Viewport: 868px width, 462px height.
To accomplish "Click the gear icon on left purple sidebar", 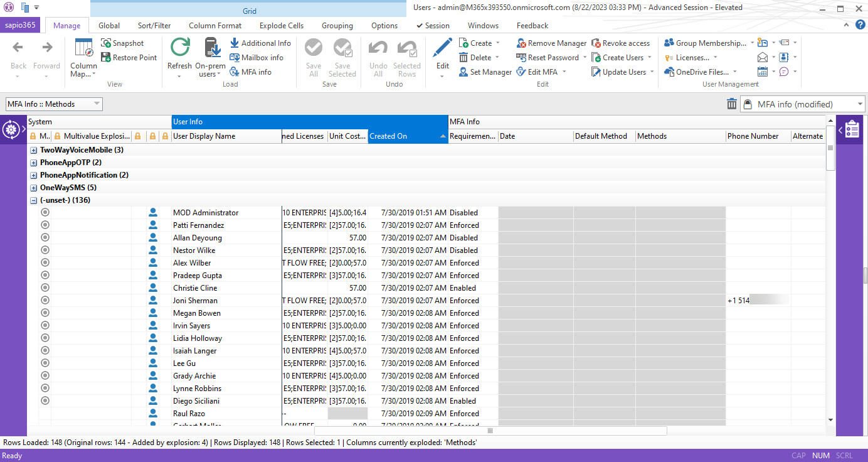I will pos(11,130).
